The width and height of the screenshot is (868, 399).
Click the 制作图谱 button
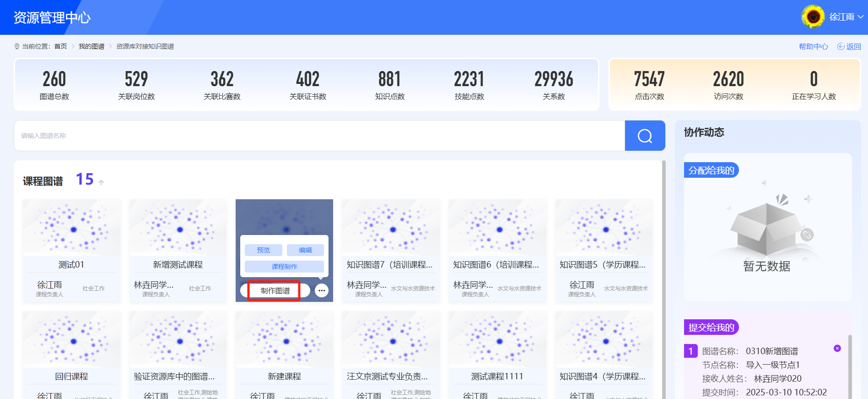(275, 290)
